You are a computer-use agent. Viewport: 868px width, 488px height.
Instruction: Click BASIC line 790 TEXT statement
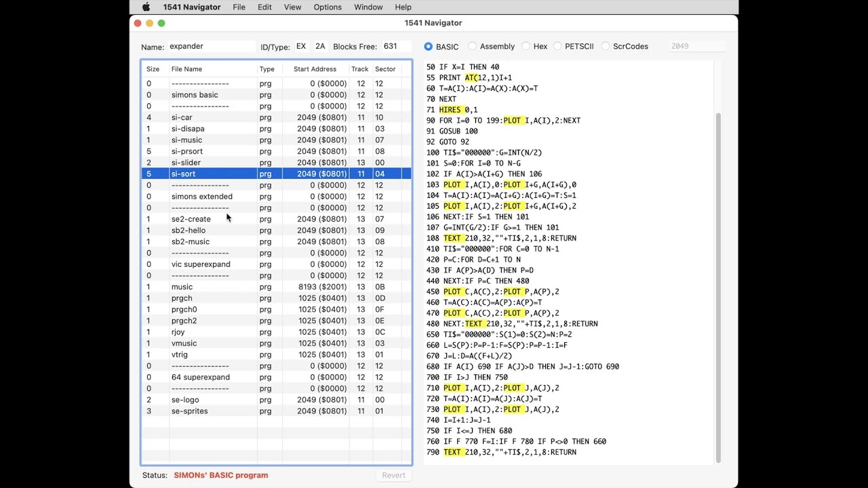(501, 452)
